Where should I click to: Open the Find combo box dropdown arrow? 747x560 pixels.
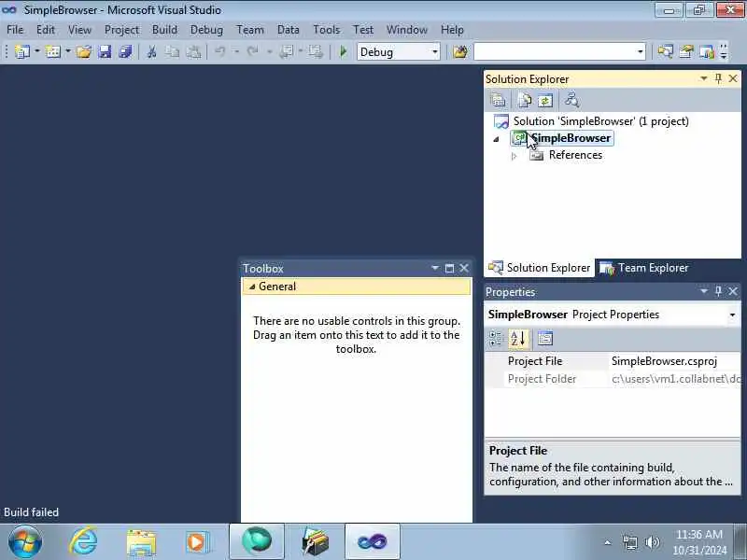click(641, 52)
